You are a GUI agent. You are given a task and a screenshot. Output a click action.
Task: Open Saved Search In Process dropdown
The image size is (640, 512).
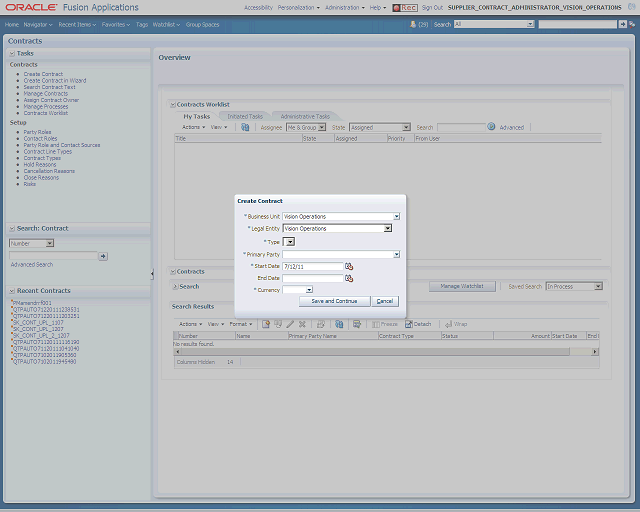[598, 286]
